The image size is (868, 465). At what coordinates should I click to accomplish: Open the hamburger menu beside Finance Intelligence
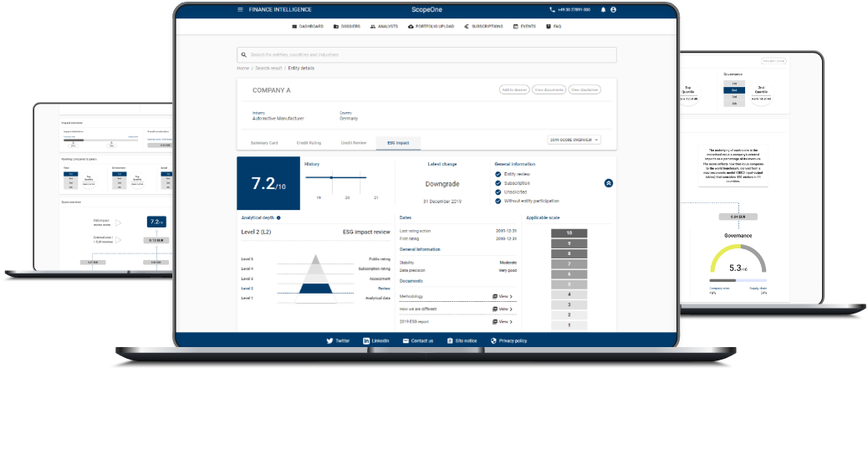point(240,9)
